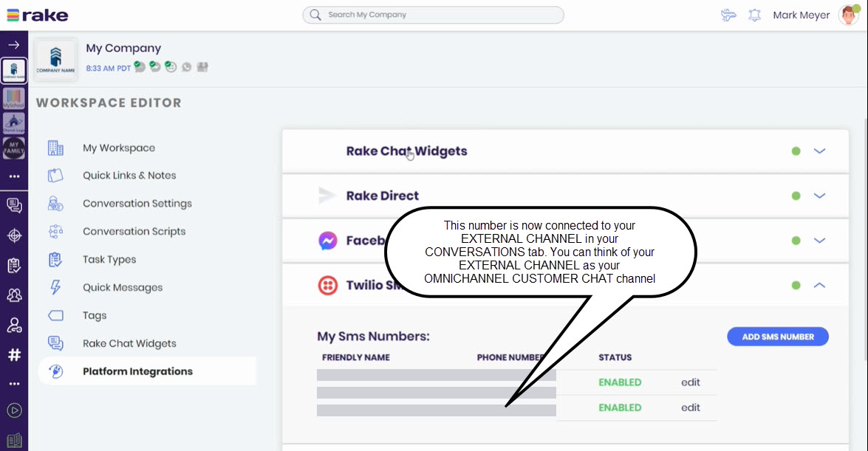Click the Twilio red logo icon
Image resolution: width=868 pixels, height=451 pixels.
(x=328, y=286)
